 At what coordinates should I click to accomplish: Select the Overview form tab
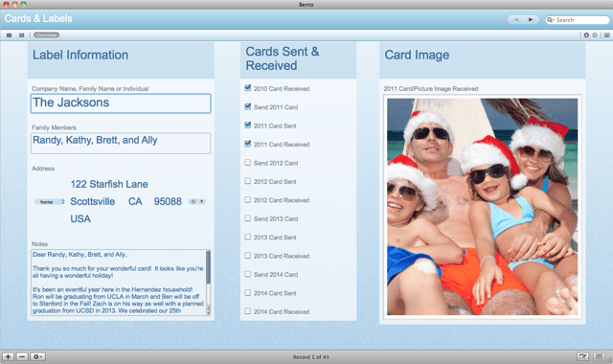(x=46, y=35)
